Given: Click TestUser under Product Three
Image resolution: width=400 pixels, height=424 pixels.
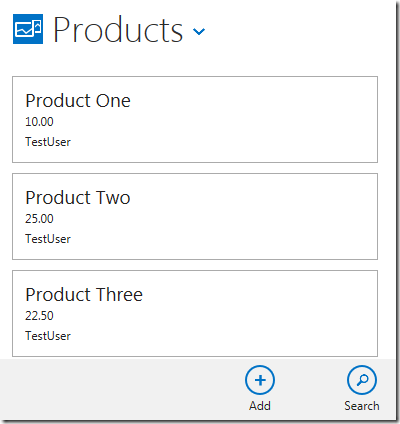Looking at the screenshot, I should 48,336.
